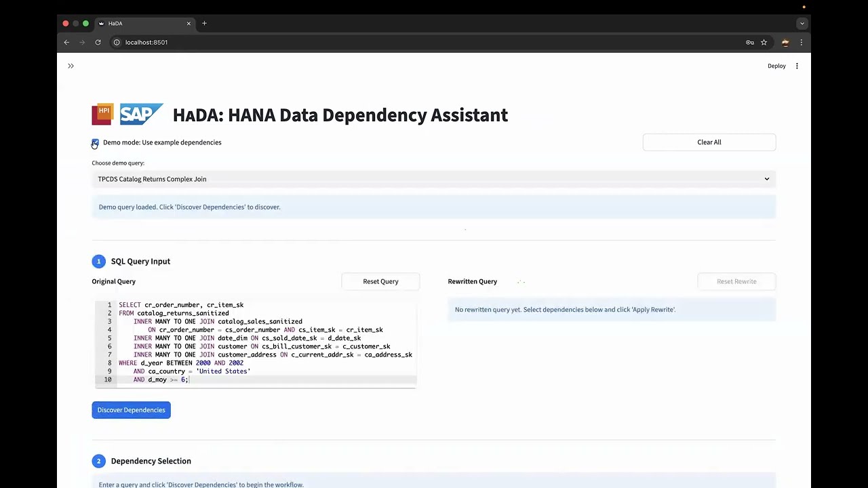Open a new browser tab with plus
Viewport: 868px width, 488px height.
(x=204, y=23)
